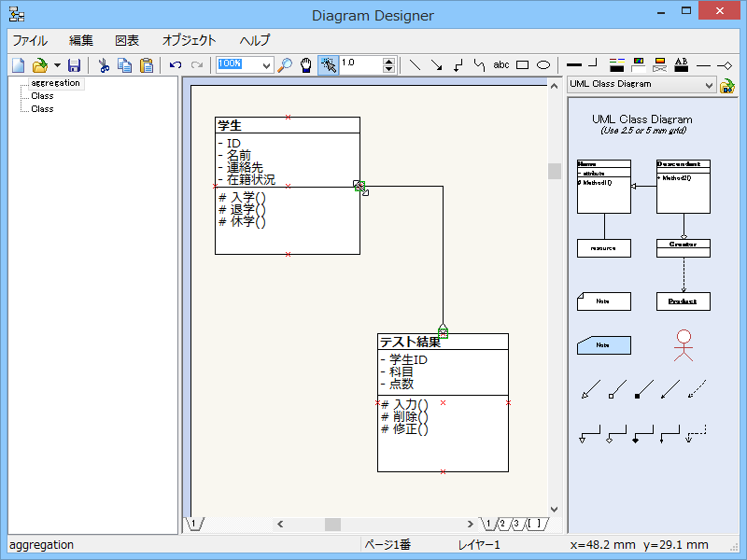The width and height of the screenshot is (747, 560).
Task: Open the ヘルプ menu
Action: 255,40
